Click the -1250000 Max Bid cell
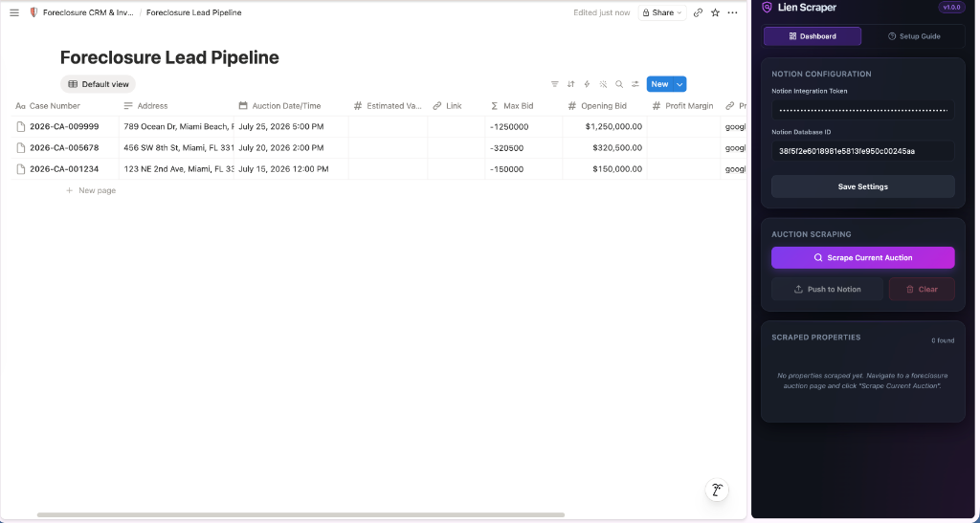 [x=523, y=127]
